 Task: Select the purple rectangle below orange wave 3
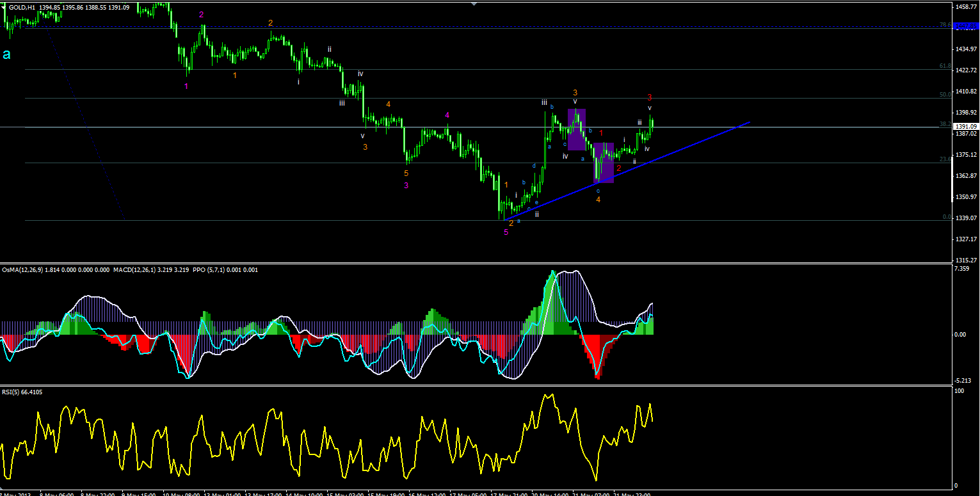tap(577, 129)
